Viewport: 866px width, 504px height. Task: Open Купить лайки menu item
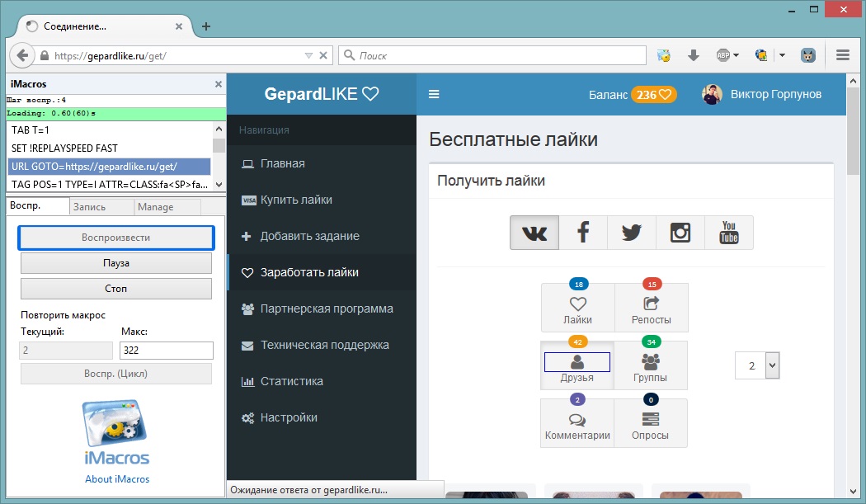[x=322, y=200]
